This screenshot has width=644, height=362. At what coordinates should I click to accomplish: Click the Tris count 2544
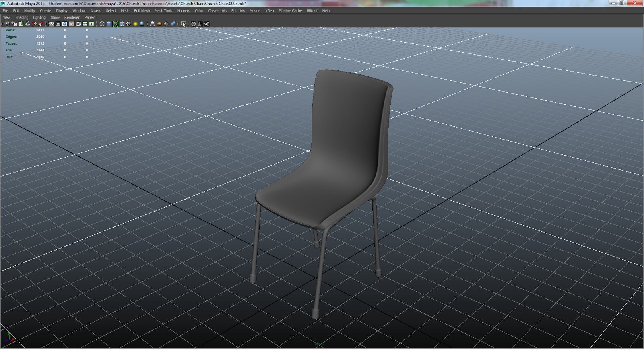(40, 50)
